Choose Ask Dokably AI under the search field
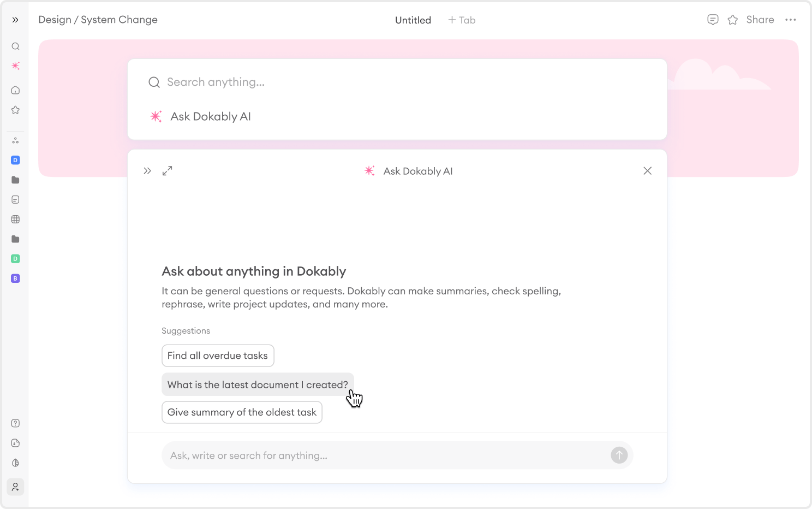Image resolution: width=812 pixels, height=509 pixels. click(x=200, y=116)
